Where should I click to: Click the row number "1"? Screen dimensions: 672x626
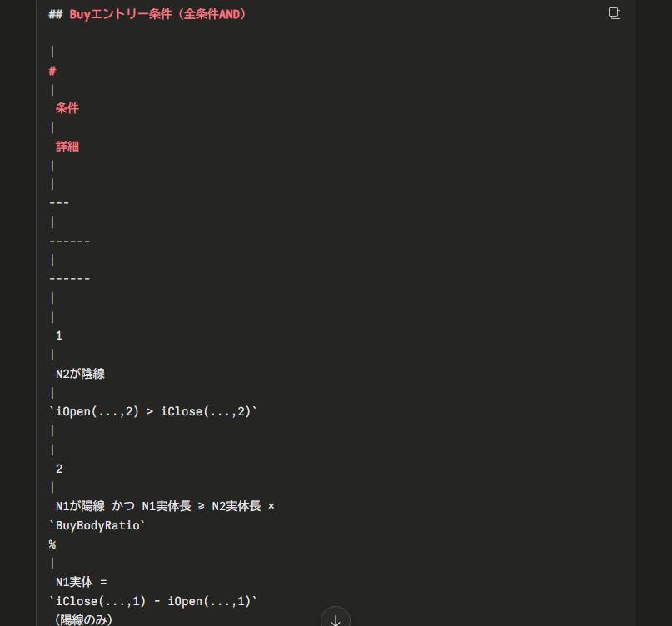59,335
